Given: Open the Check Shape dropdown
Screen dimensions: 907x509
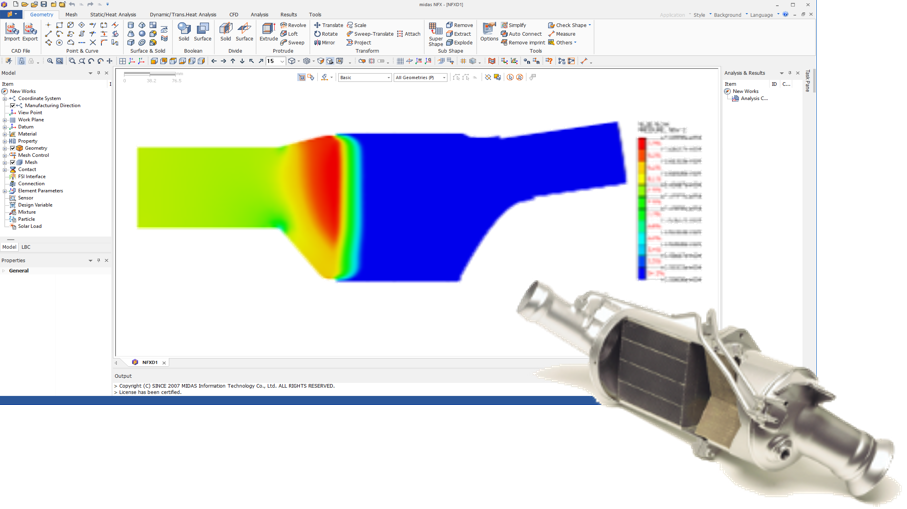Looking at the screenshot, I should point(570,25).
